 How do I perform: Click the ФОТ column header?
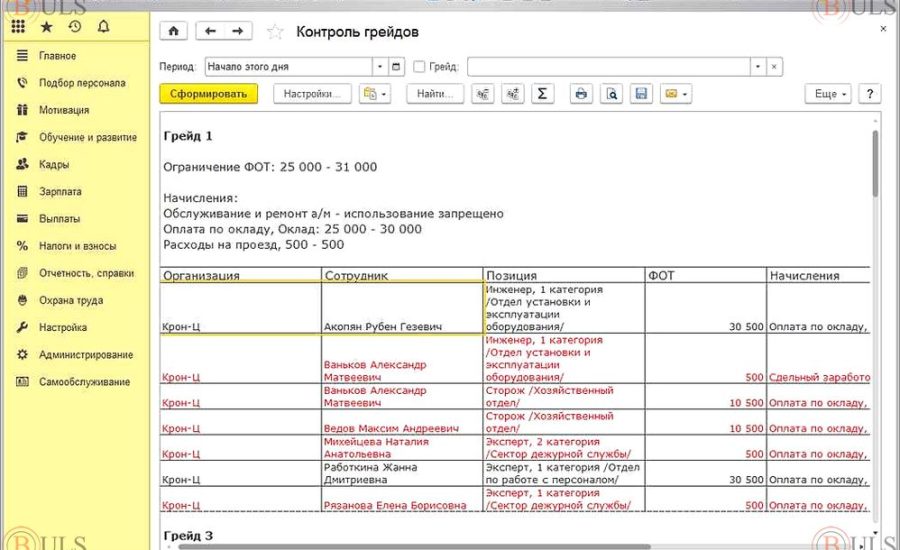(x=706, y=275)
